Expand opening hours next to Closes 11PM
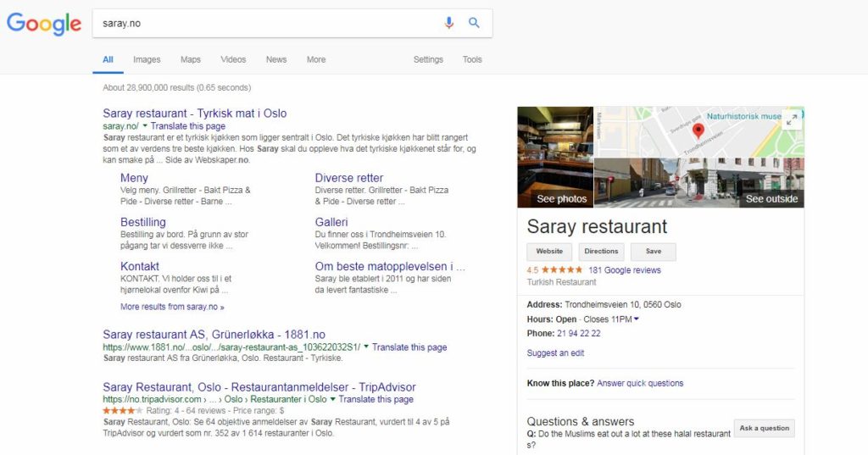The width and height of the screenshot is (868, 455). [x=636, y=319]
